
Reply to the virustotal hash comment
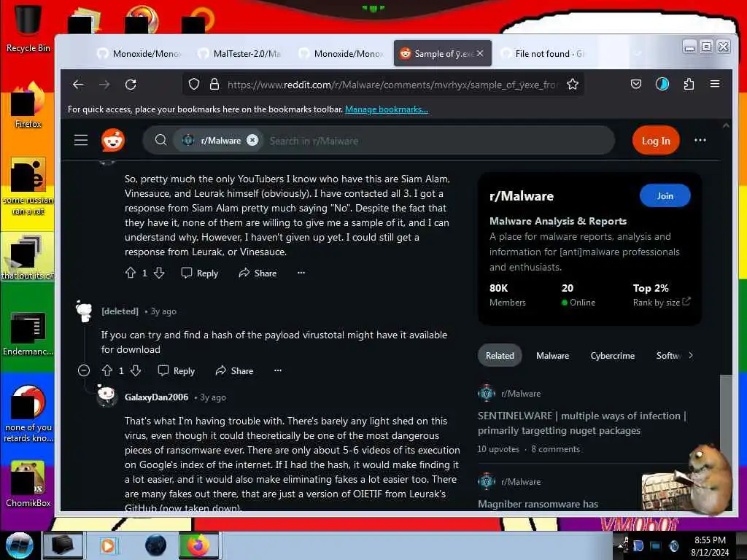click(177, 370)
